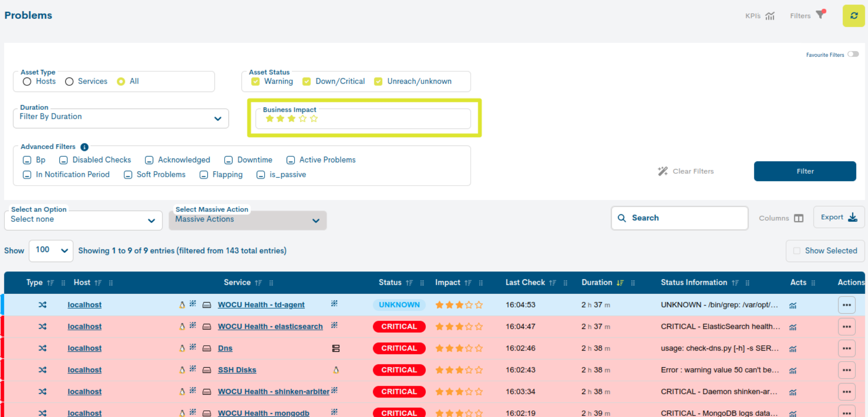Set Business Impact to one star
The width and height of the screenshot is (868, 417).
[x=270, y=119]
